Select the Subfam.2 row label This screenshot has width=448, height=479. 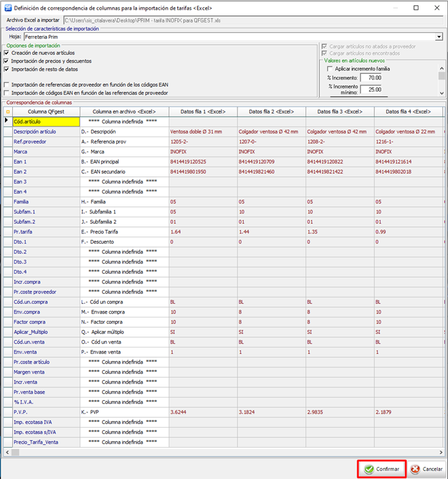click(x=24, y=222)
